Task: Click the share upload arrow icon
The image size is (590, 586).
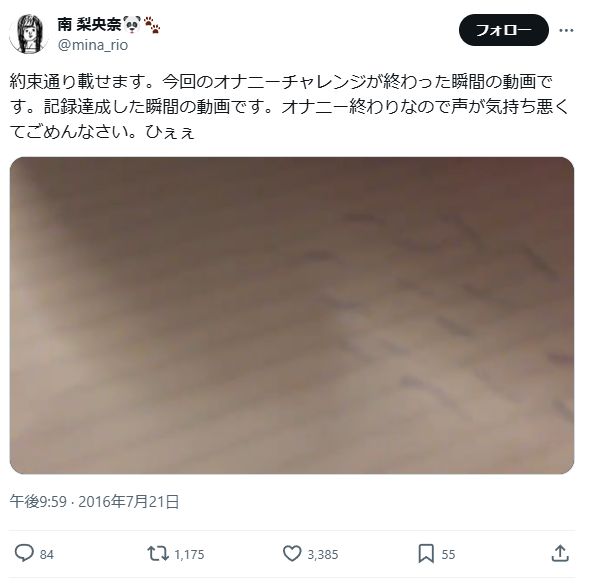Action: 560,554
